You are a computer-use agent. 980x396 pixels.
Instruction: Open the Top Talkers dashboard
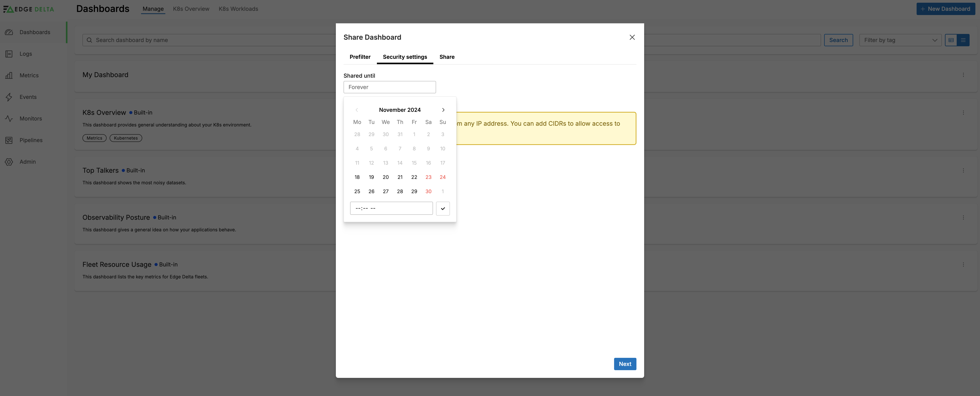click(100, 171)
